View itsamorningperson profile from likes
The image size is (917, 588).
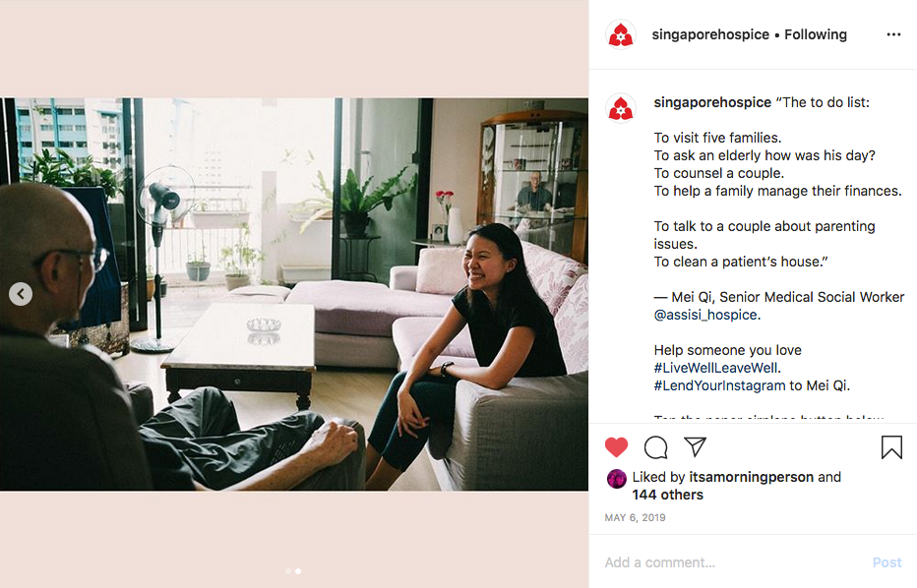pos(751,477)
